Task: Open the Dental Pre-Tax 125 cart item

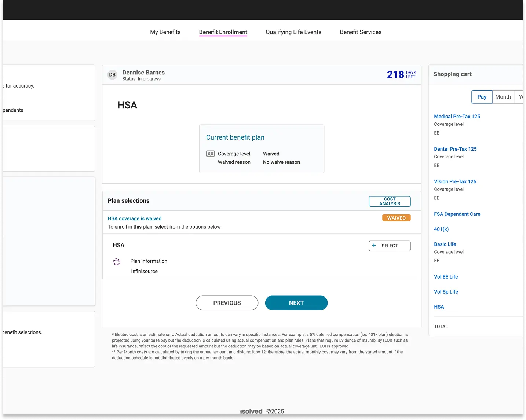Action: coord(455,149)
